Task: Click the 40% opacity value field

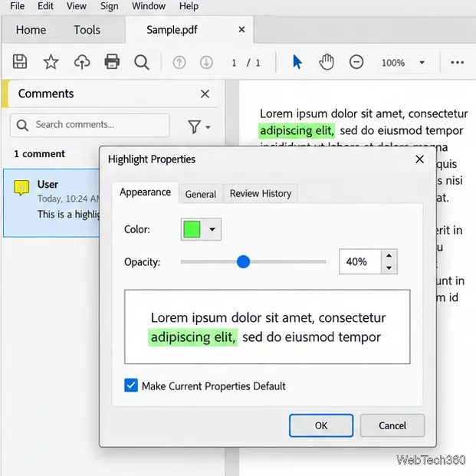Action: 360,261
